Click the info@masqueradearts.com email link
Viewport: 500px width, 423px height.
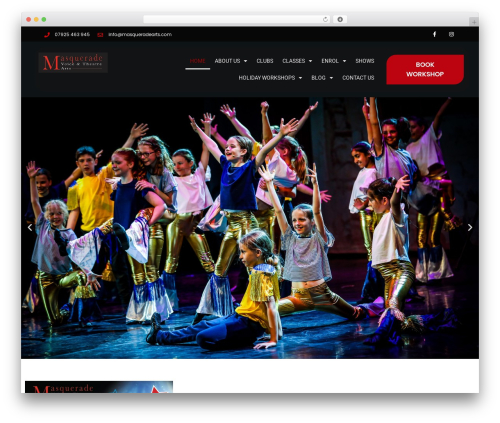coord(140,34)
